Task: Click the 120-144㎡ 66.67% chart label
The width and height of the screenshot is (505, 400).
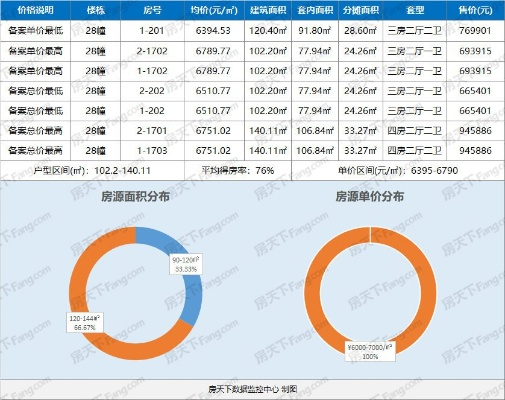Action: click(85, 323)
